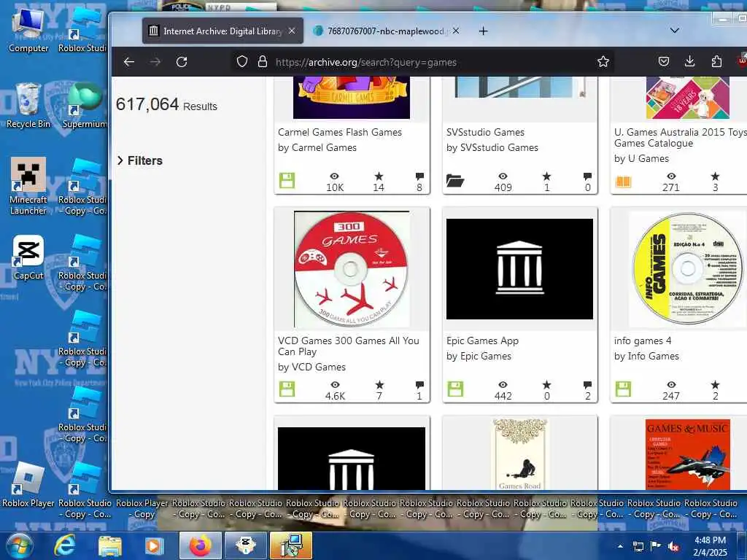Click the book icon on U Games card
The image size is (747, 560).
click(623, 182)
